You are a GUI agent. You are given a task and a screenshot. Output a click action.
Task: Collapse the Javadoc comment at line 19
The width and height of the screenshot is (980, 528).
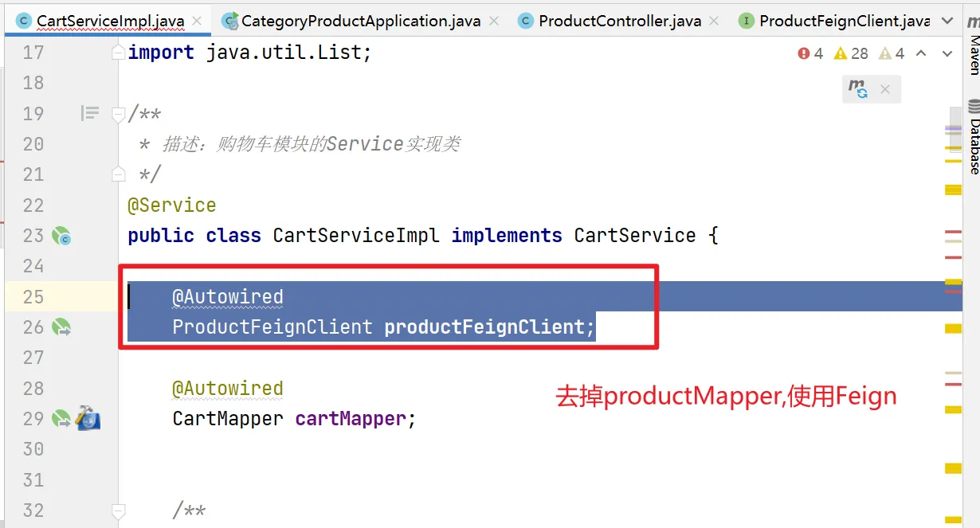(x=118, y=114)
